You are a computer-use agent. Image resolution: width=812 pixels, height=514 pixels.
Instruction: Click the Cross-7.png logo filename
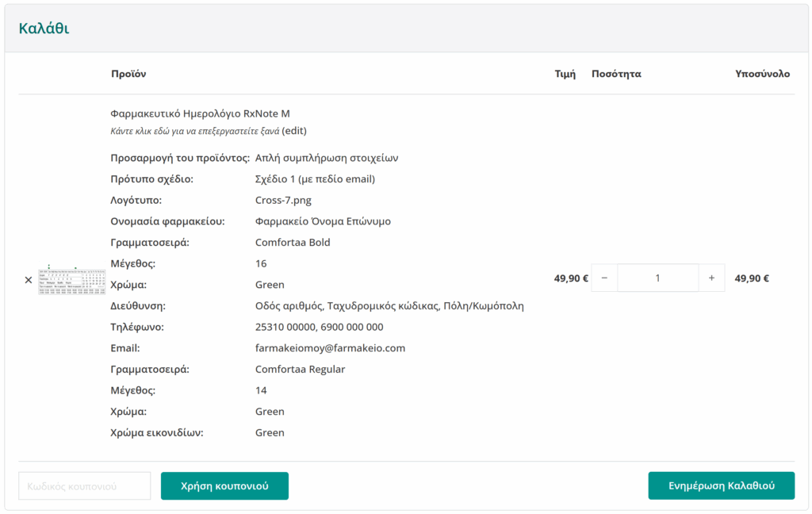pyautogui.click(x=283, y=201)
